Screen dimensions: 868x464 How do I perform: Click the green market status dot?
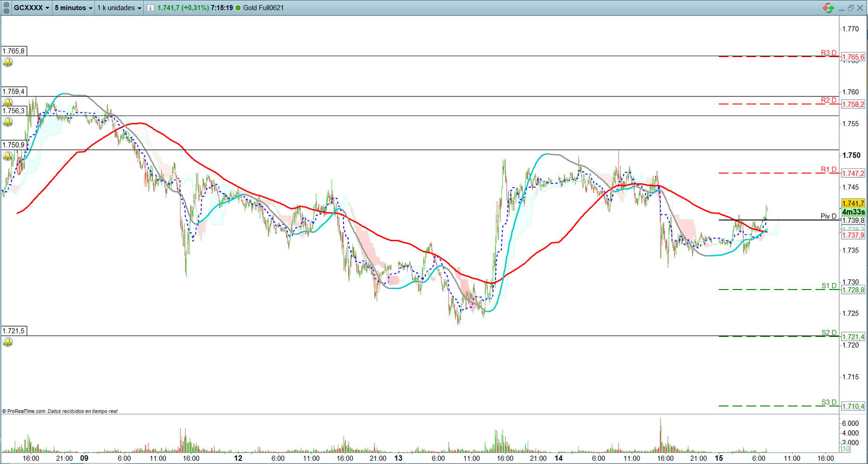point(238,8)
